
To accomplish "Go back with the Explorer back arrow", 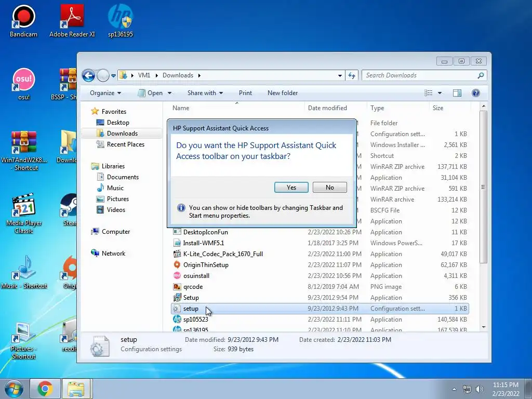I will 88,75.
